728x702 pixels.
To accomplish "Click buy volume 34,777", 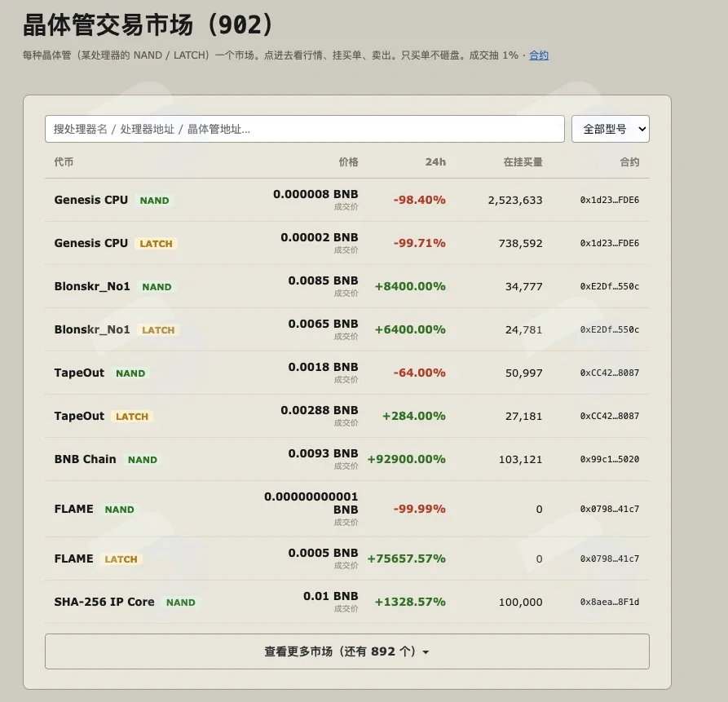I will (523, 286).
